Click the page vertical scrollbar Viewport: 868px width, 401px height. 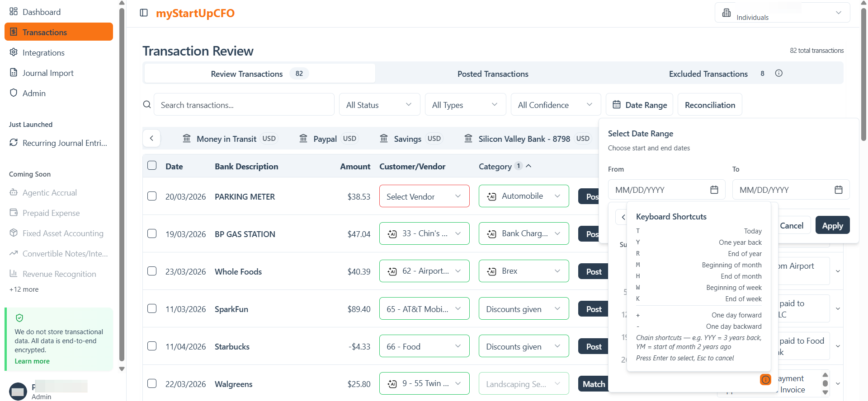[864, 75]
